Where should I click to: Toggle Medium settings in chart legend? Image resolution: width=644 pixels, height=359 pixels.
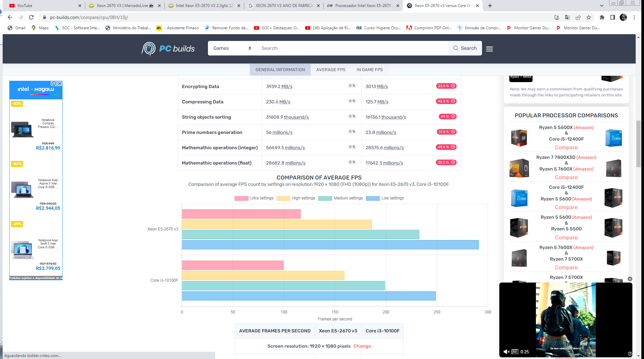[341, 198]
